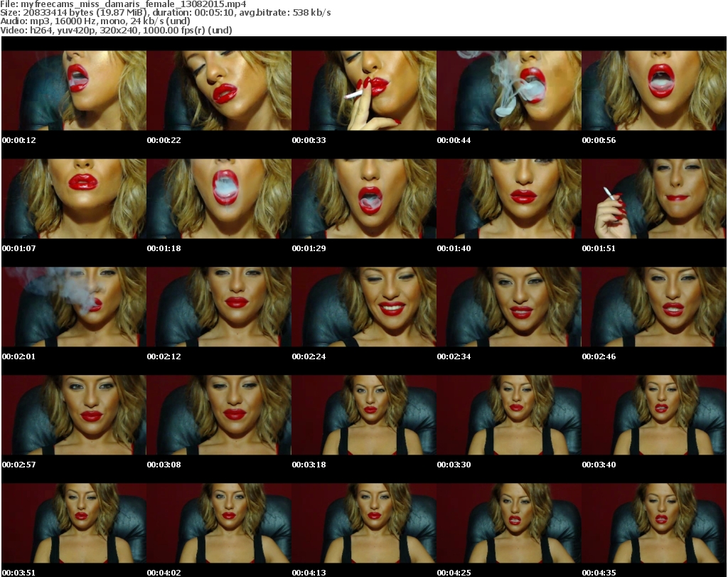Select the thumbnail timestamped 00:01:51
This screenshot has height=577, width=728.
654,198
